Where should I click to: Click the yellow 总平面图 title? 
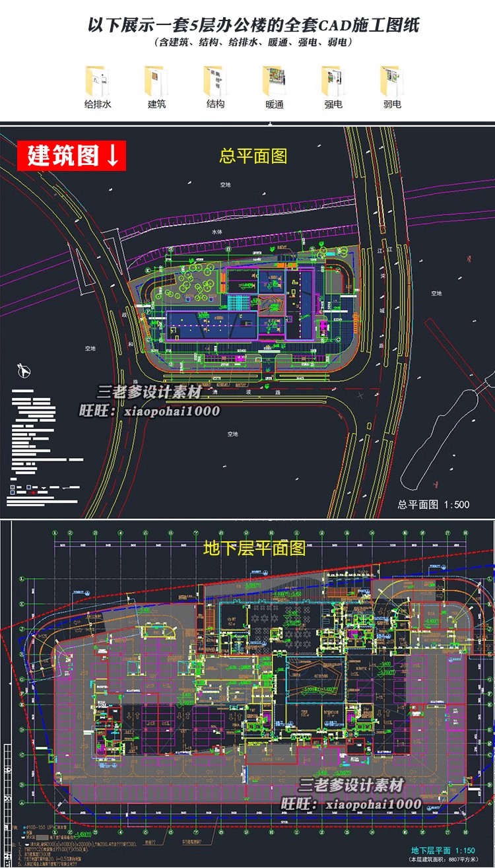pyautogui.click(x=253, y=156)
